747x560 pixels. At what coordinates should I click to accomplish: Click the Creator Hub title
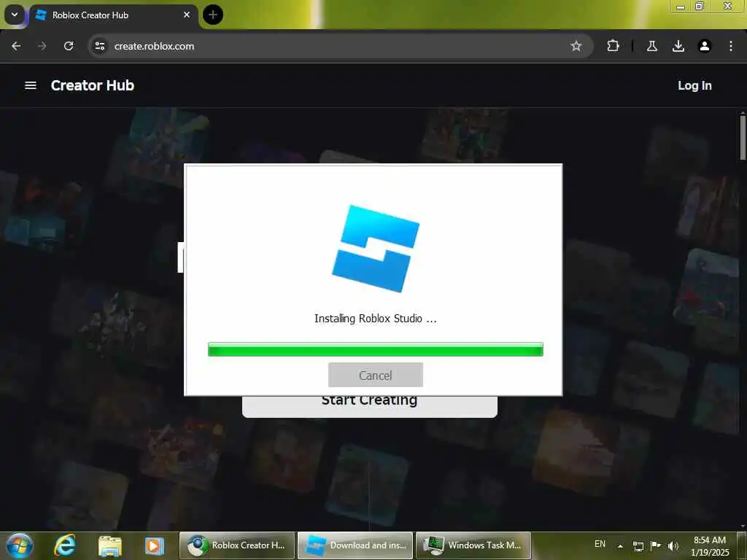[x=93, y=85]
